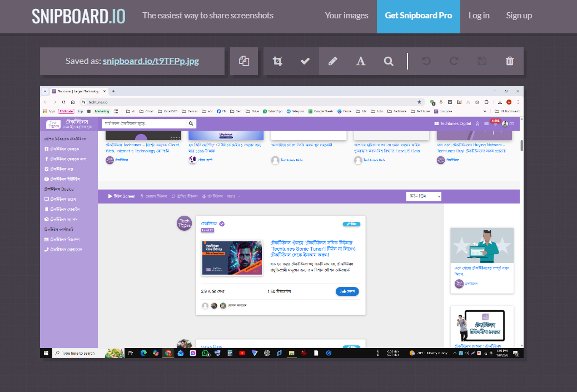
Task: Open the টিউন filter combo box
Action: pyautogui.click(x=424, y=196)
